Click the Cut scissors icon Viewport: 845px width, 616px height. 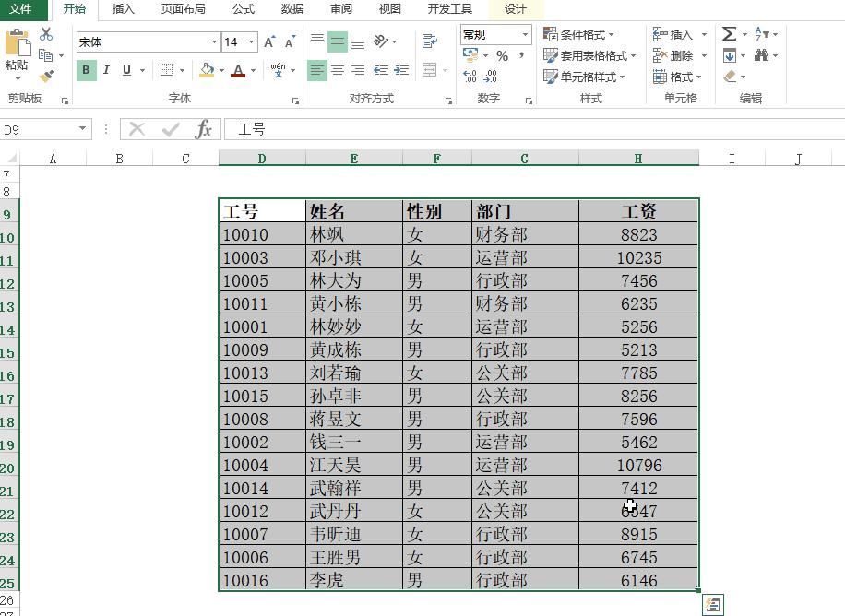45,34
